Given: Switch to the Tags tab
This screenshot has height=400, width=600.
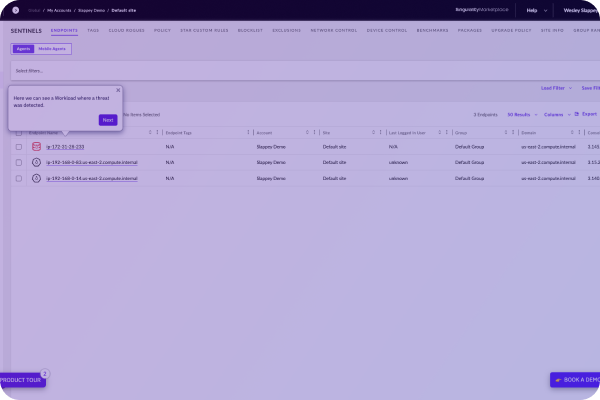Looking at the screenshot, I should click(93, 31).
